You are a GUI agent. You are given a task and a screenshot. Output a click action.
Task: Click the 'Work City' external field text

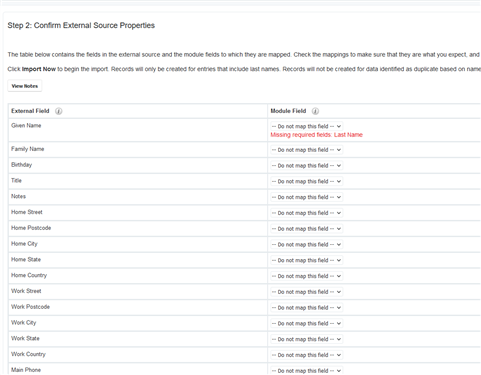coord(24,323)
